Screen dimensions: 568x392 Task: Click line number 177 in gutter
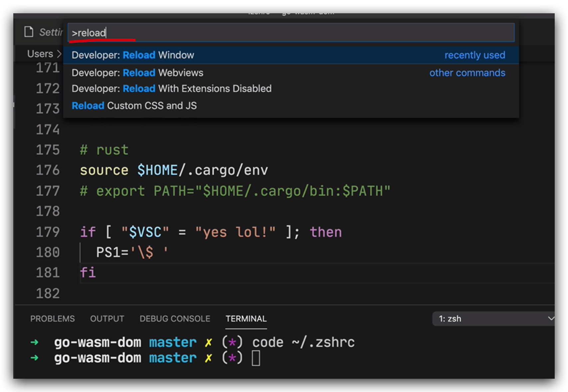pos(48,191)
